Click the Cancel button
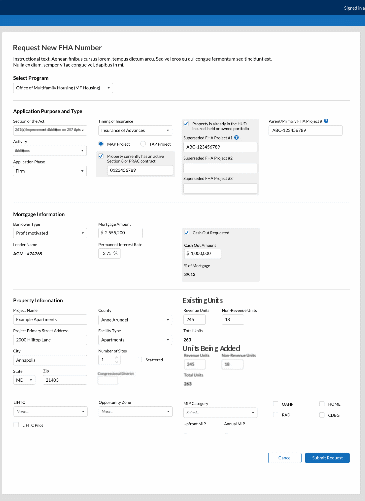 (284, 458)
